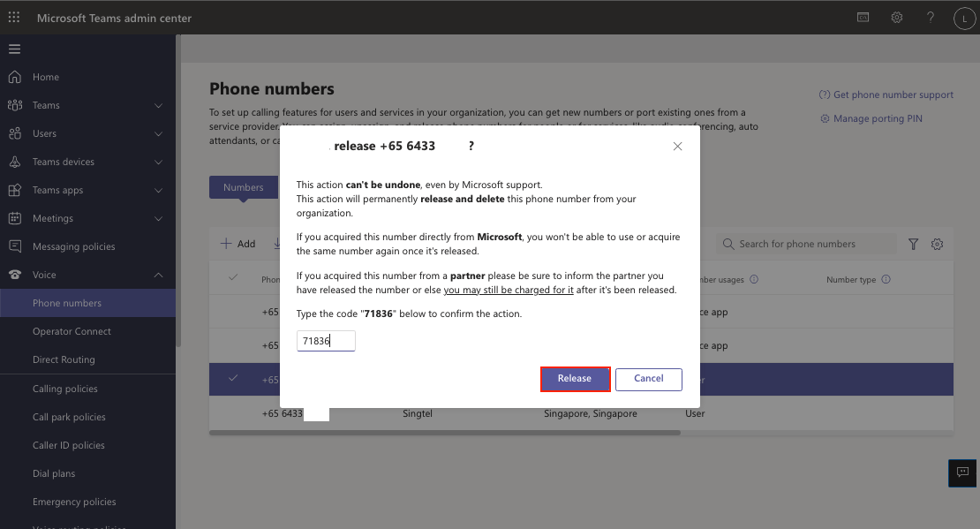Open Operator Connect in sidebar
The height and width of the screenshot is (529, 980).
point(72,331)
